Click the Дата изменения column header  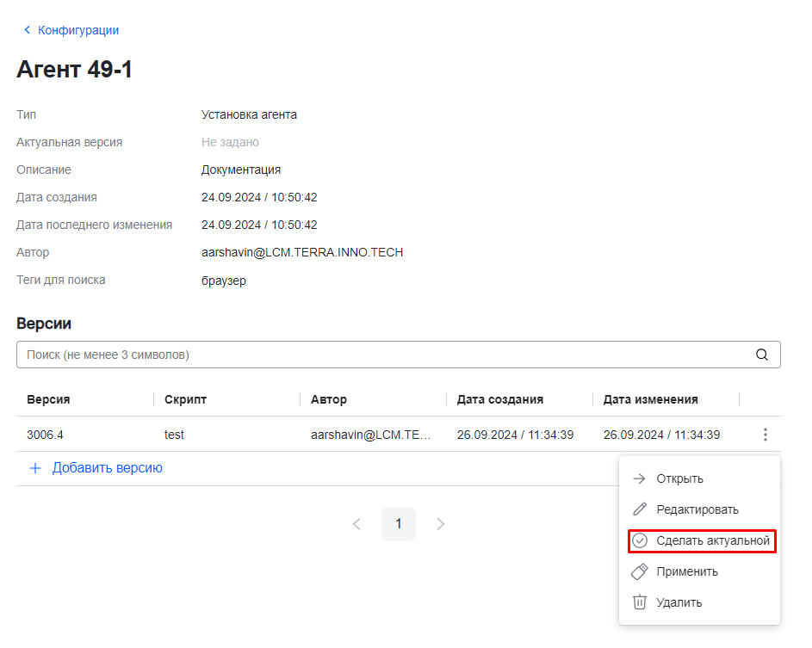point(650,399)
